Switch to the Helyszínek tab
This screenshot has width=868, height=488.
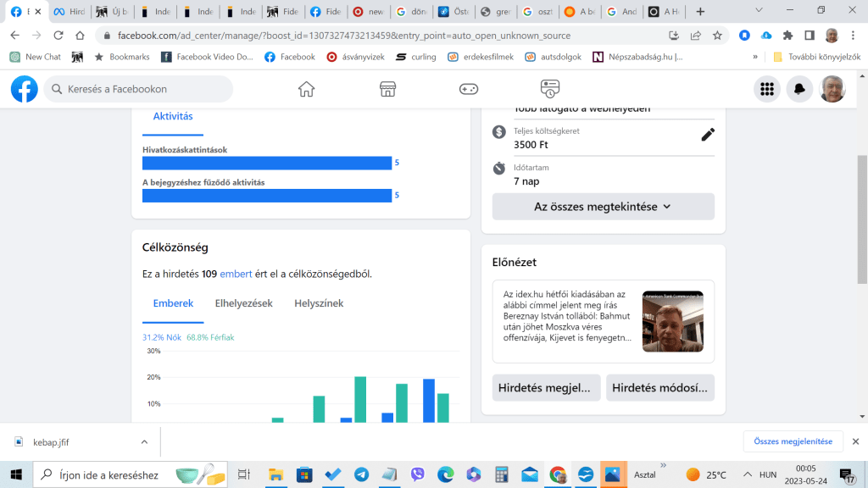(x=319, y=303)
